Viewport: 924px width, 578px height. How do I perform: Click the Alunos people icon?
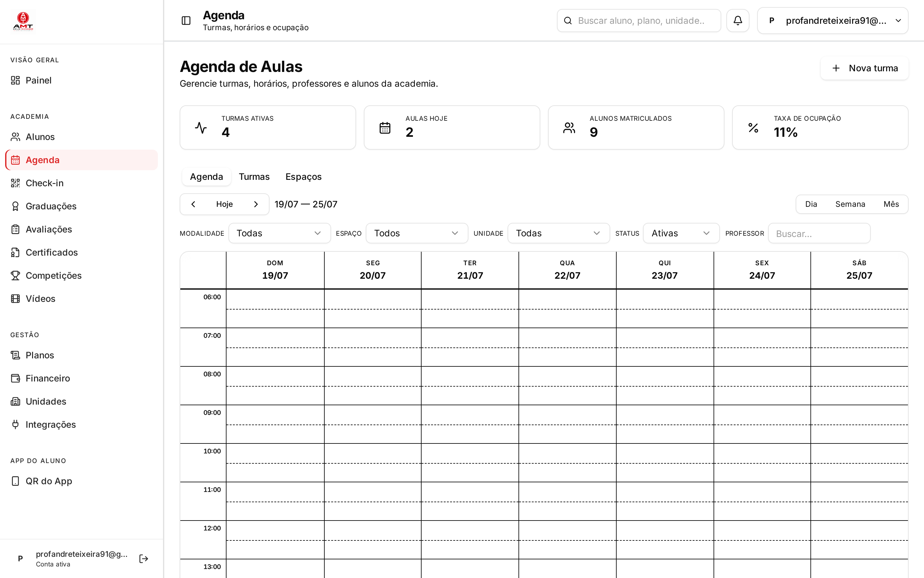(15, 137)
